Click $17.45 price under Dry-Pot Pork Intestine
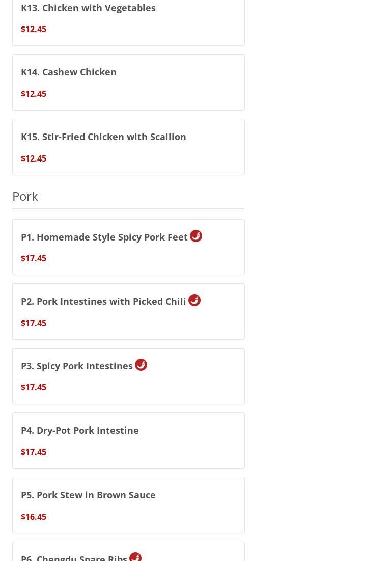The height and width of the screenshot is (561, 392). tap(34, 452)
